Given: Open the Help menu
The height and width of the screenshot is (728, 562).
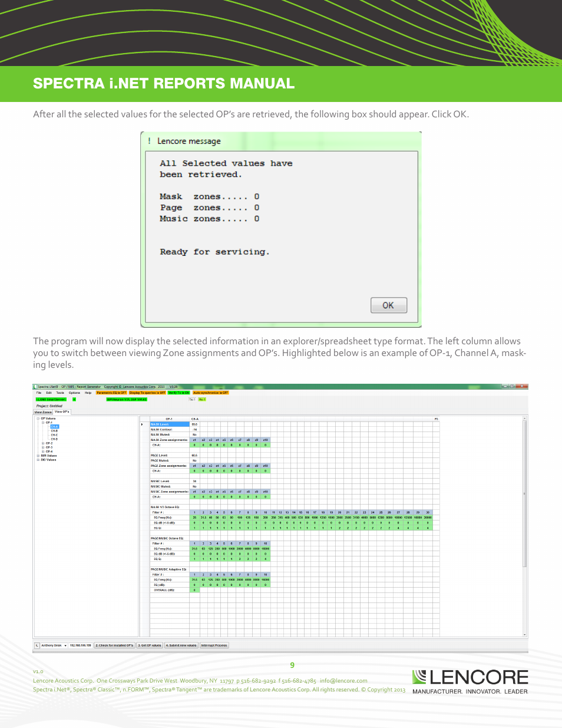Looking at the screenshot, I should (x=88, y=393).
